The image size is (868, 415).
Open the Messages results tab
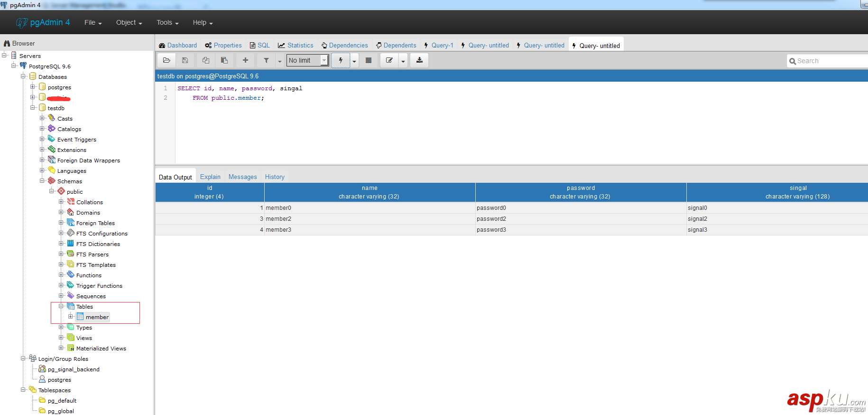click(x=242, y=177)
